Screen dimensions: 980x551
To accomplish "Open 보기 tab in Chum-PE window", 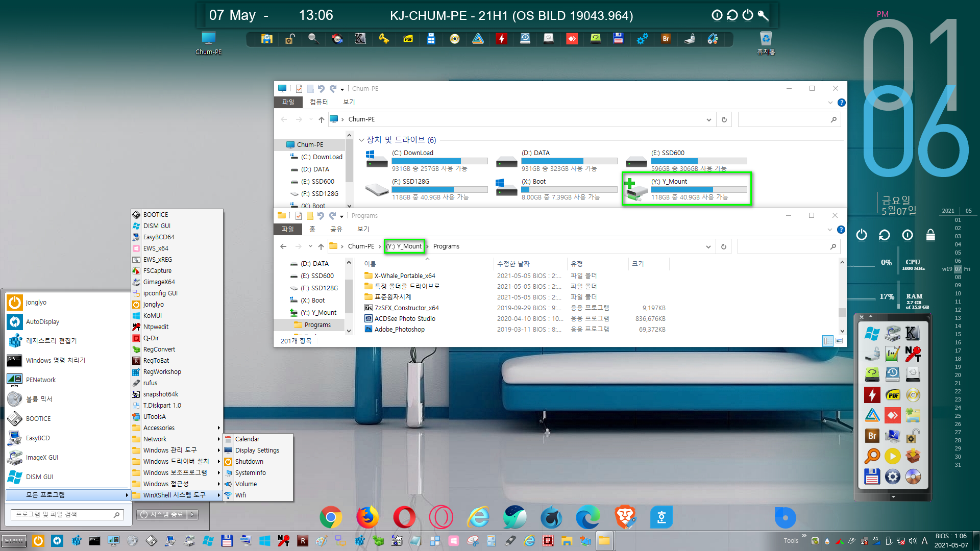I will [x=349, y=102].
